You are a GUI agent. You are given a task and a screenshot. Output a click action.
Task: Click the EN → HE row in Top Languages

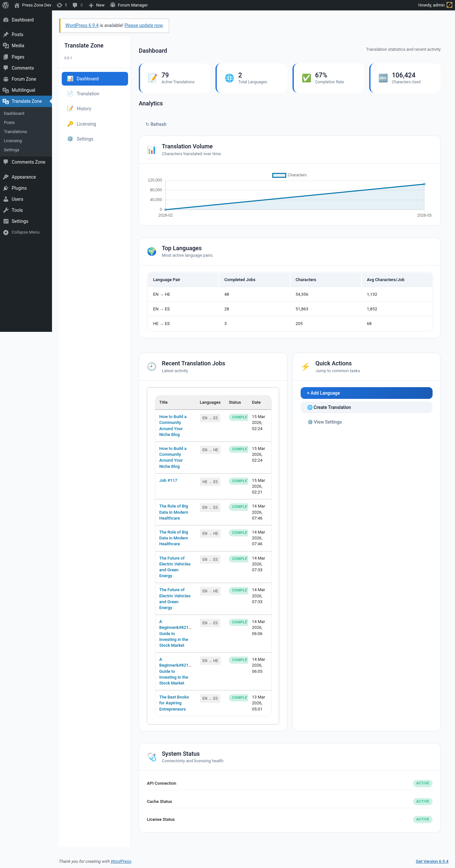290,294
